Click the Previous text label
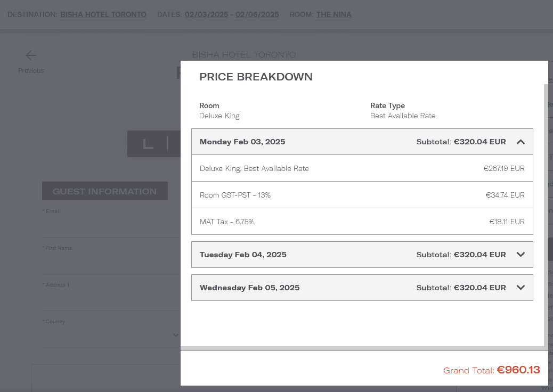This screenshot has width=553, height=392. point(31,71)
